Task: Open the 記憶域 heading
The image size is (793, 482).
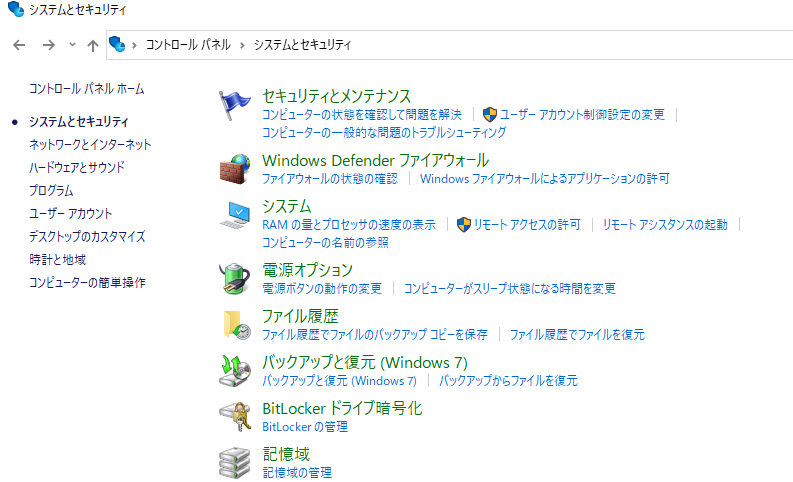Action: (x=286, y=454)
